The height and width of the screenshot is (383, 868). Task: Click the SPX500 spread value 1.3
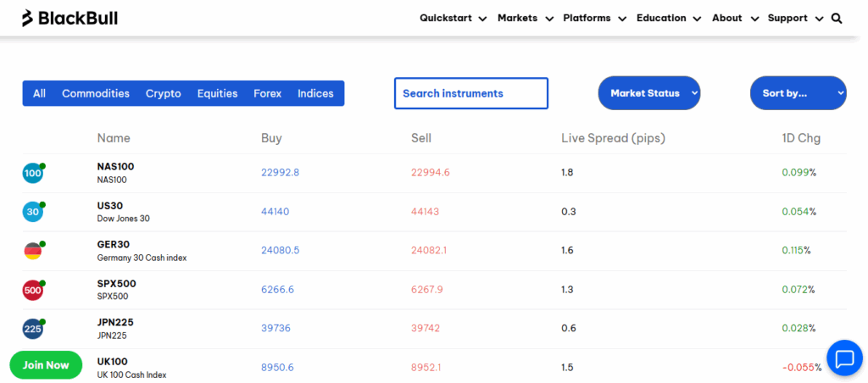point(567,290)
